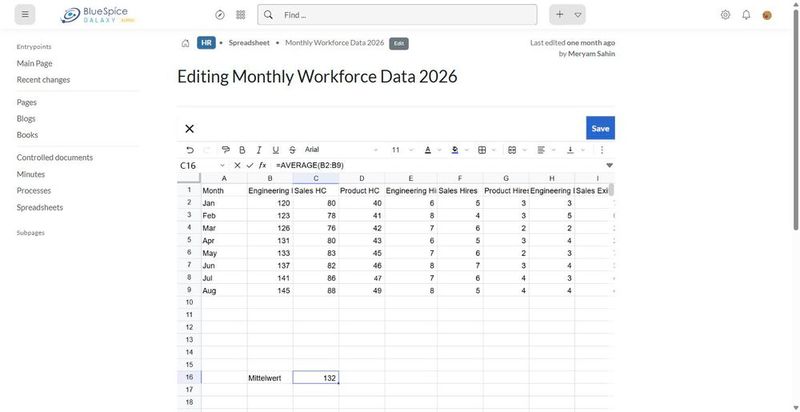The width and height of the screenshot is (800, 412).
Task: Expand the text color options arrow
Action: [x=439, y=150]
